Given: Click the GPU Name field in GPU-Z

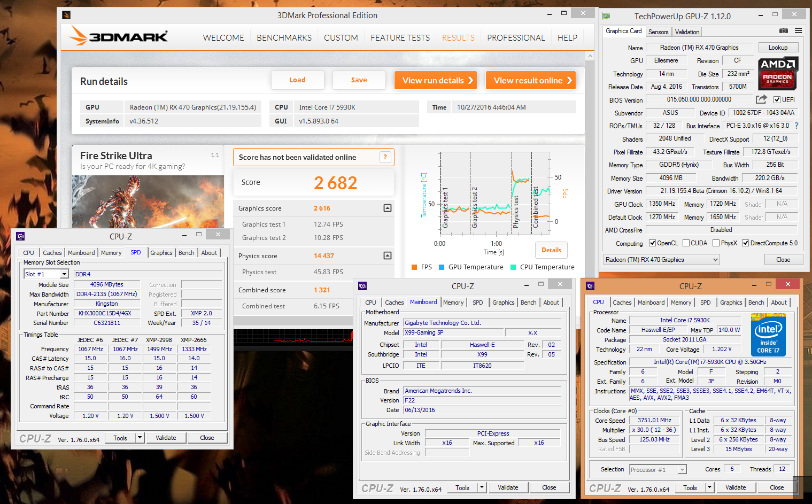Looking at the screenshot, I should pyautogui.click(x=699, y=48).
